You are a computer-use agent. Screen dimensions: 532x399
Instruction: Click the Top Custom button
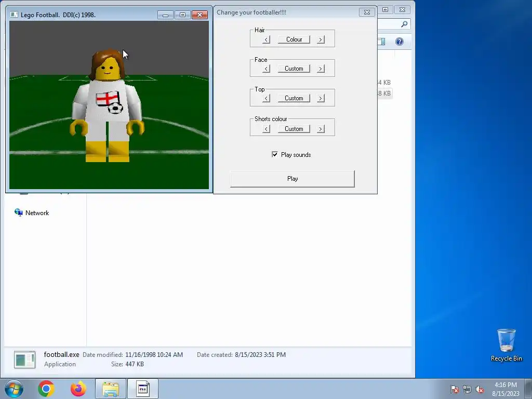click(294, 98)
